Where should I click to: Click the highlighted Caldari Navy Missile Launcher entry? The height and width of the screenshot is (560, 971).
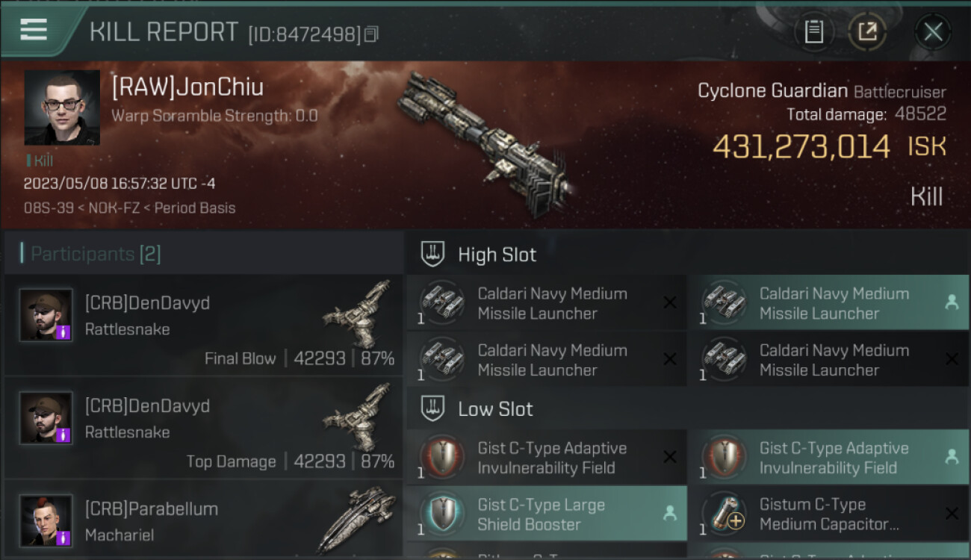[828, 303]
